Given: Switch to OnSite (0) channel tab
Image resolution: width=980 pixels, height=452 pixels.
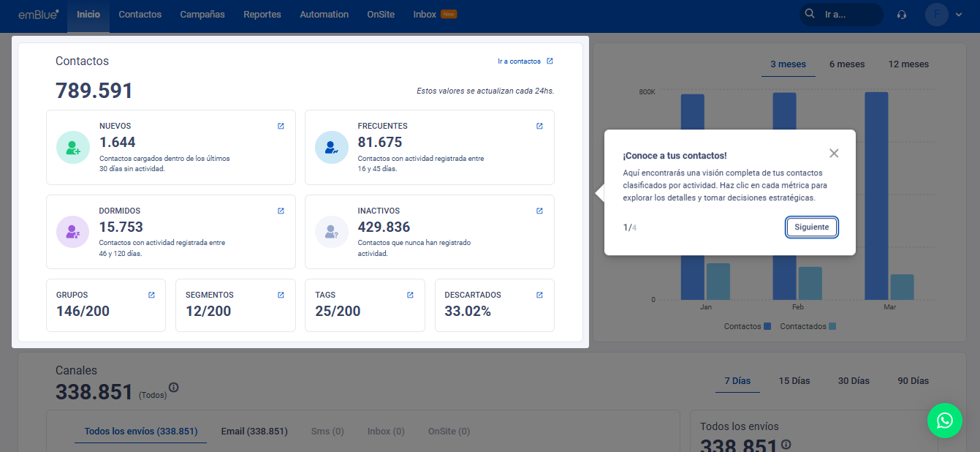Looking at the screenshot, I should [x=449, y=432].
